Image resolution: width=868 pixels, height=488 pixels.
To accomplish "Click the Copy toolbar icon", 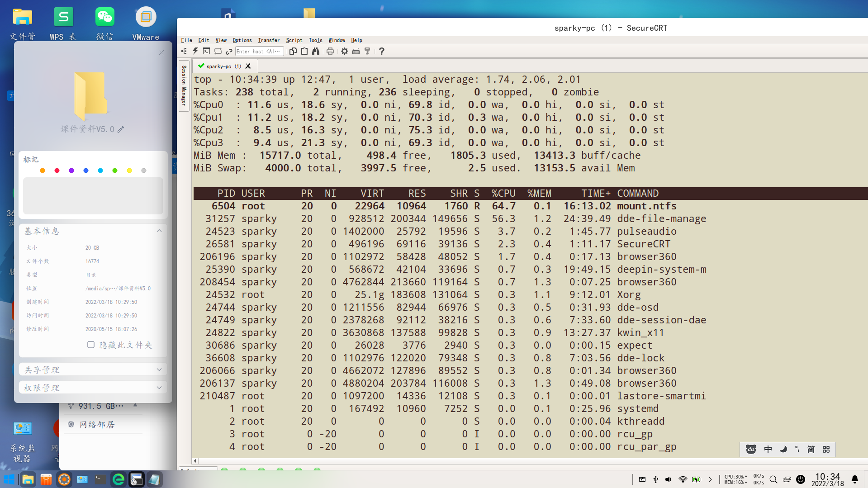I will [x=293, y=51].
